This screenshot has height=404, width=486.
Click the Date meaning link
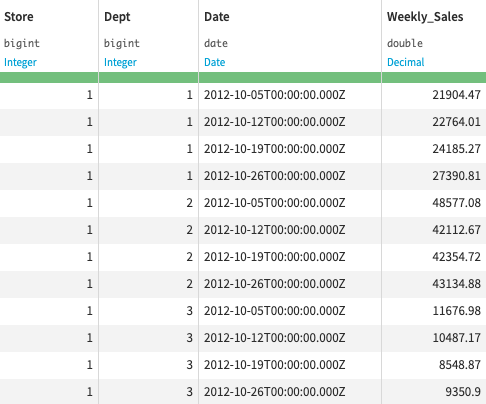coord(215,62)
